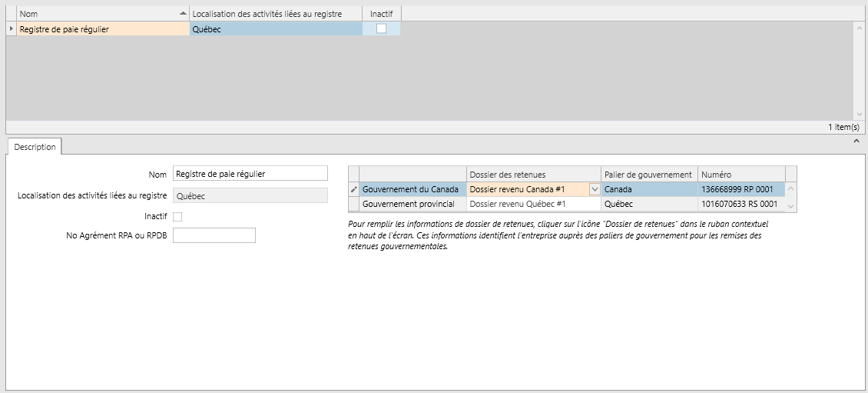Image resolution: width=868 pixels, height=393 pixels.
Task: Click the scroll-down arrow of the top list
Action: 859,114
